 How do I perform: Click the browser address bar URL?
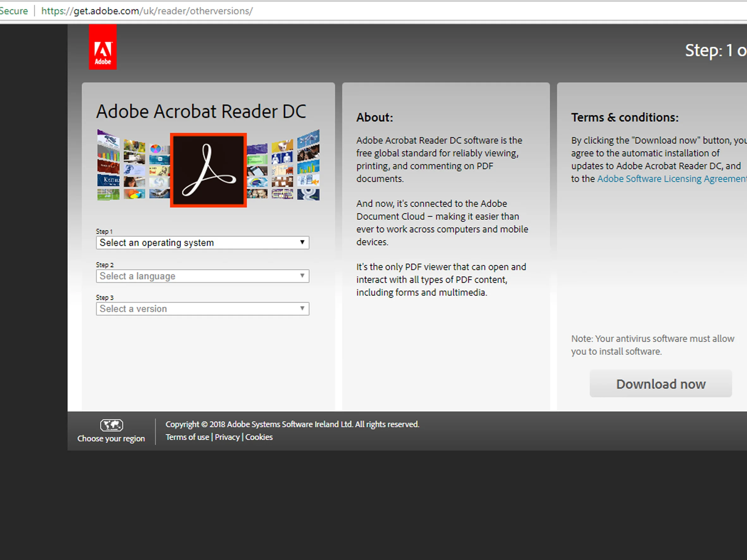pos(147,11)
